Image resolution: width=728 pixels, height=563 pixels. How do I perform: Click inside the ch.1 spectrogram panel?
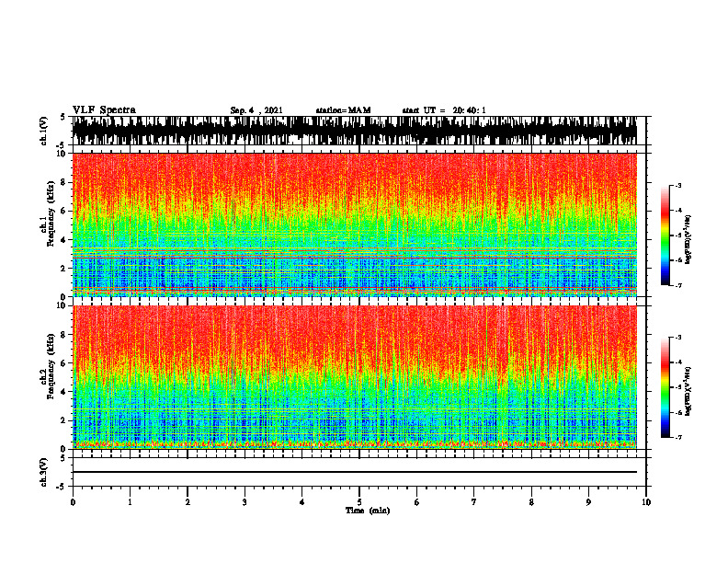[x=355, y=224]
